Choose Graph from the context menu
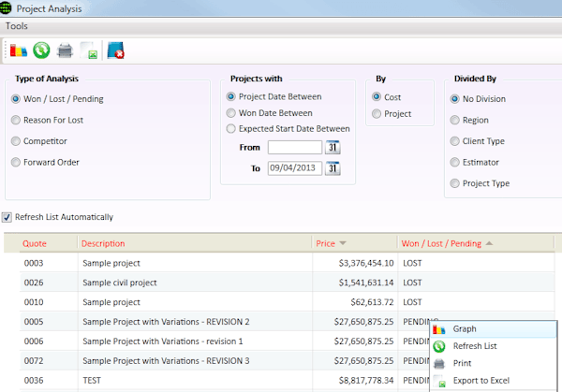562x392 pixels. 494,329
